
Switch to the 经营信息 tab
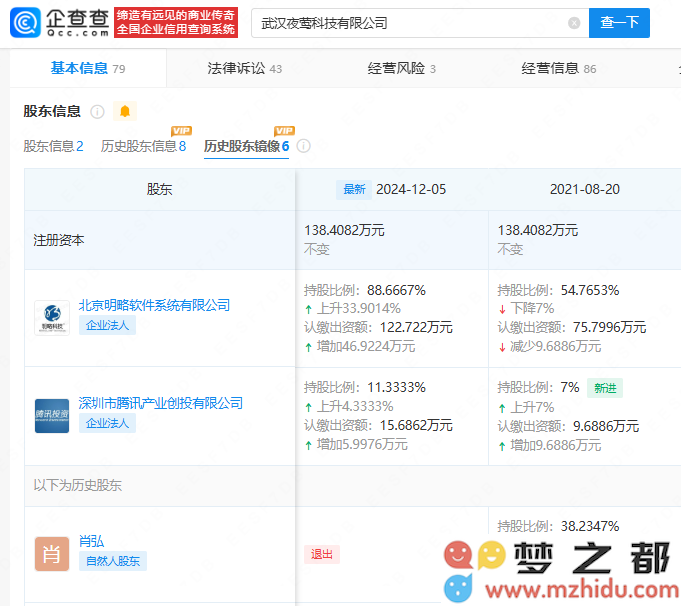tap(559, 68)
